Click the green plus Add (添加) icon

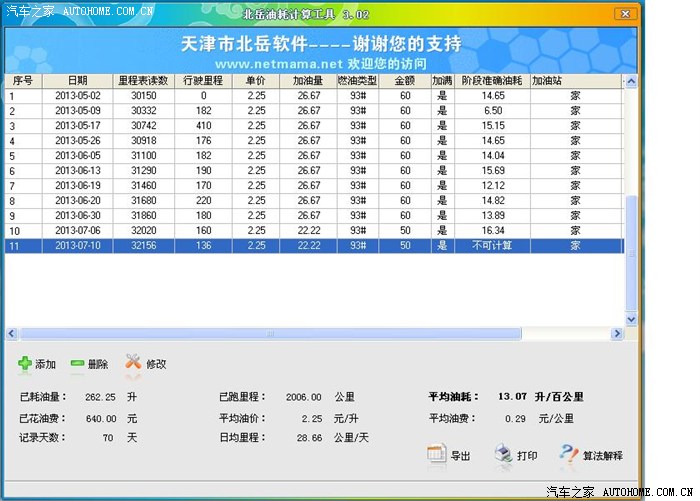tap(24, 364)
